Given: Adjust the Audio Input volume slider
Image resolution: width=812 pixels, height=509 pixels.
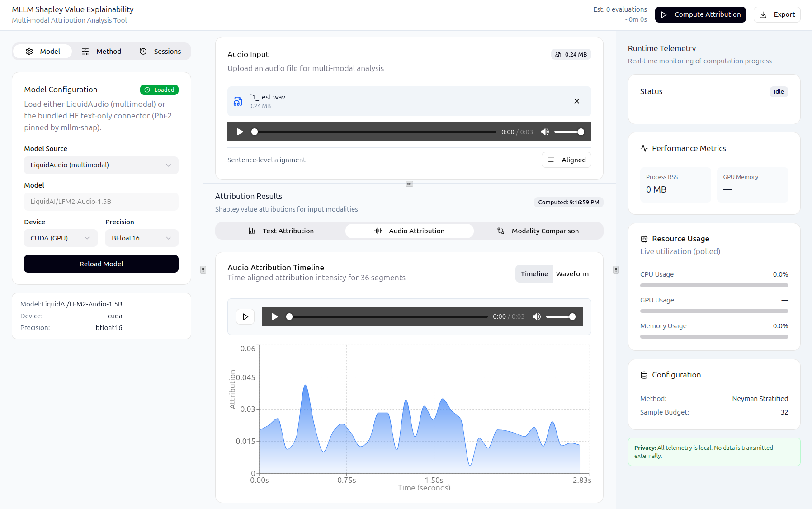Looking at the screenshot, I should click(569, 132).
